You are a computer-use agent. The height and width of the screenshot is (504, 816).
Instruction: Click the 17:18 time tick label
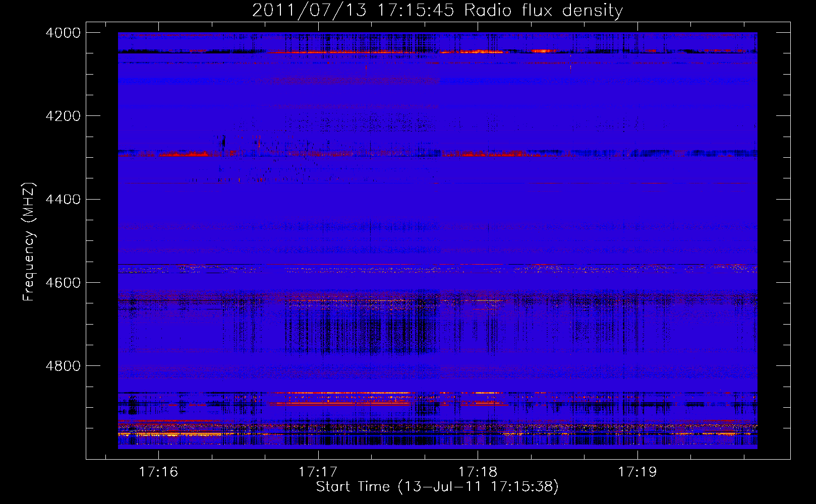coord(478,472)
